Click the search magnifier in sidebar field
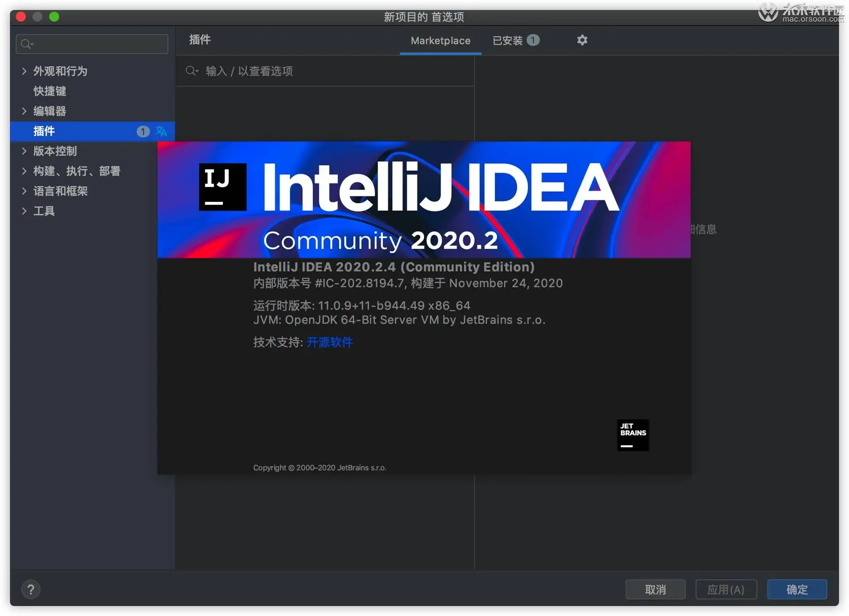This screenshot has height=616, width=849. pos(27,44)
